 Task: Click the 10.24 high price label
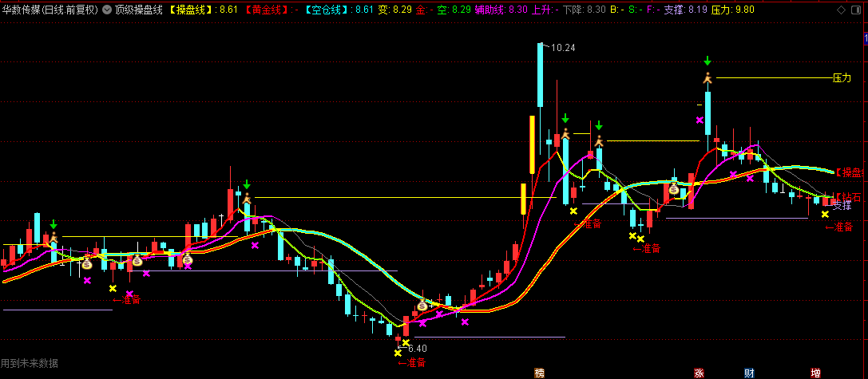click(563, 48)
